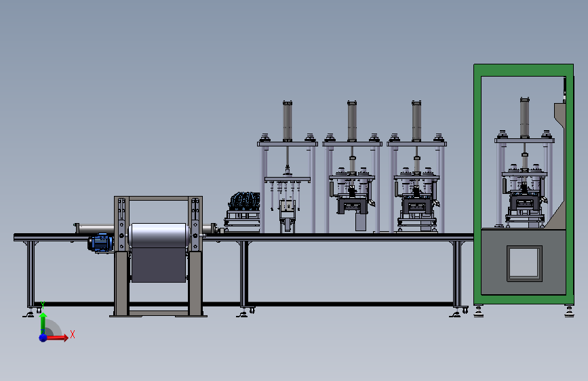Select the table leg next to the green enclosure
Image resolution: width=588 pixels, height=381 pixels.
tap(458, 274)
